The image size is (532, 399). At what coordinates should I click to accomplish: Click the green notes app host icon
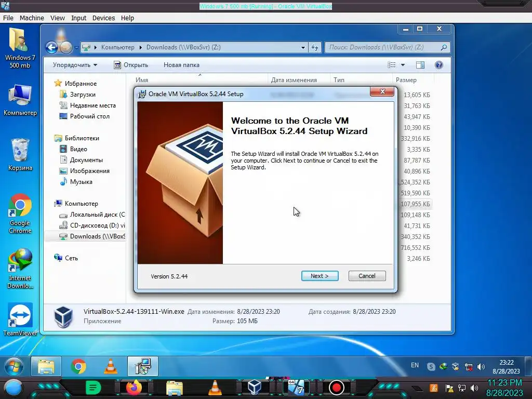94,388
